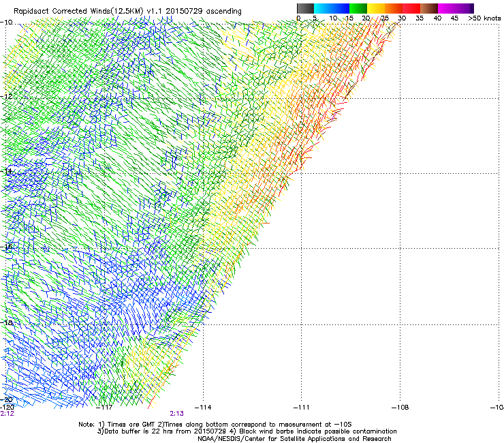Select the magenta 40-45 knots legend color
The image size is (504, 443).
pyautogui.click(x=447, y=8)
